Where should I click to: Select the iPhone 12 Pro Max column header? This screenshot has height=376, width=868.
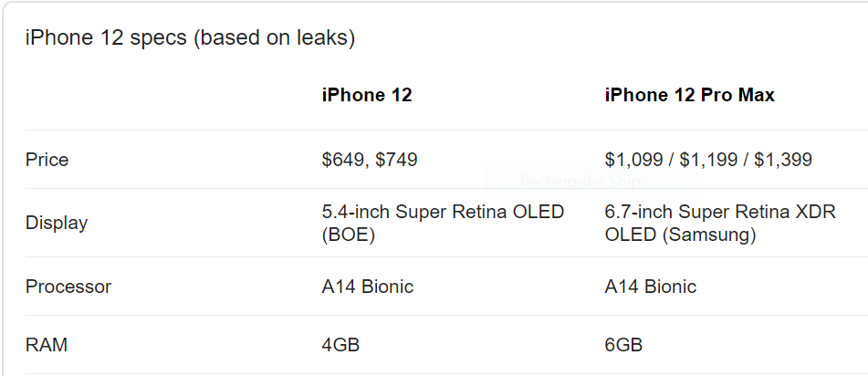pos(689,95)
